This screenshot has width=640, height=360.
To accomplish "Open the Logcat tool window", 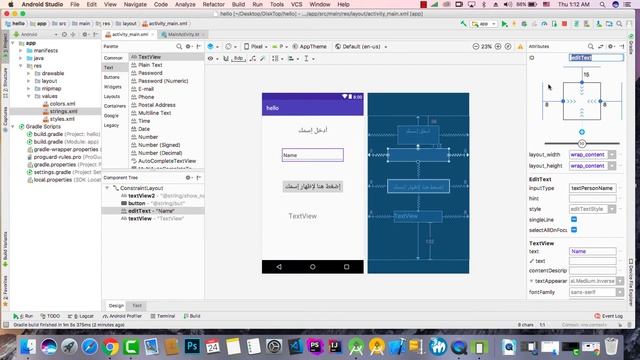I will [x=81, y=316].
